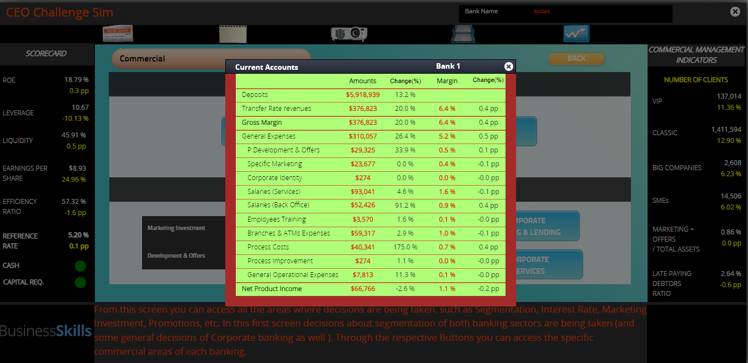Close the simulator with the top-right X icon
The height and width of the screenshot is (363, 748).
tap(735, 12)
